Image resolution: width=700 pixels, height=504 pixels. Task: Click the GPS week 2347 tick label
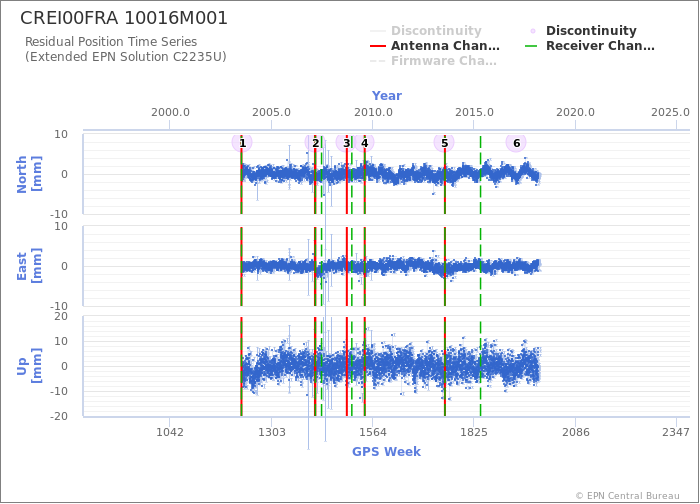pyautogui.click(x=676, y=432)
